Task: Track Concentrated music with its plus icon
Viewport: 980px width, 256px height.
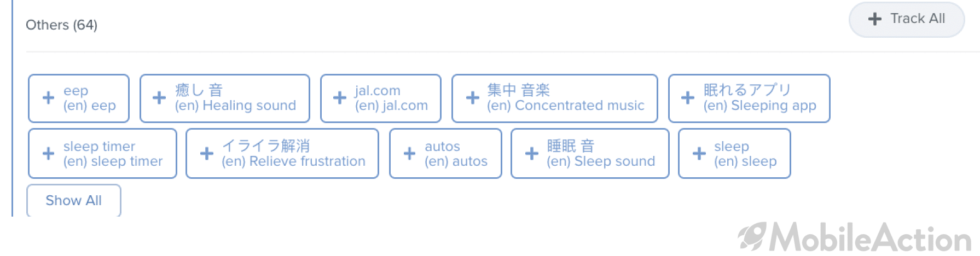Action: [x=473, y=98]
